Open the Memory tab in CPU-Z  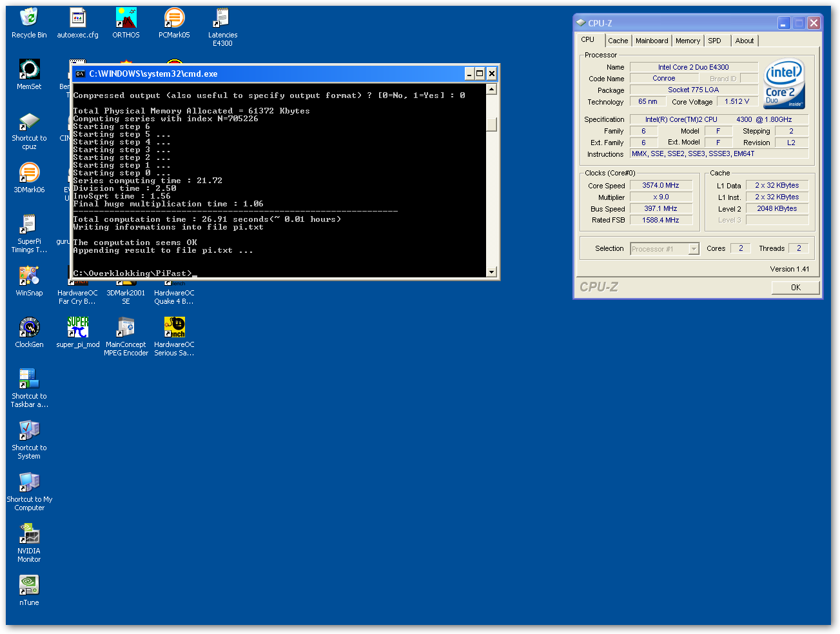point(688,41)
